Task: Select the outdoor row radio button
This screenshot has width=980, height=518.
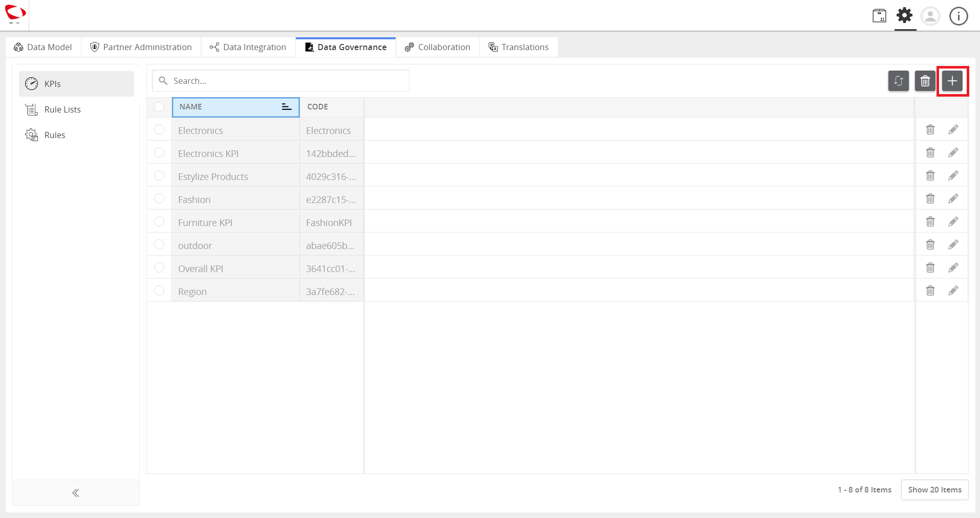Action: (159, 244)
